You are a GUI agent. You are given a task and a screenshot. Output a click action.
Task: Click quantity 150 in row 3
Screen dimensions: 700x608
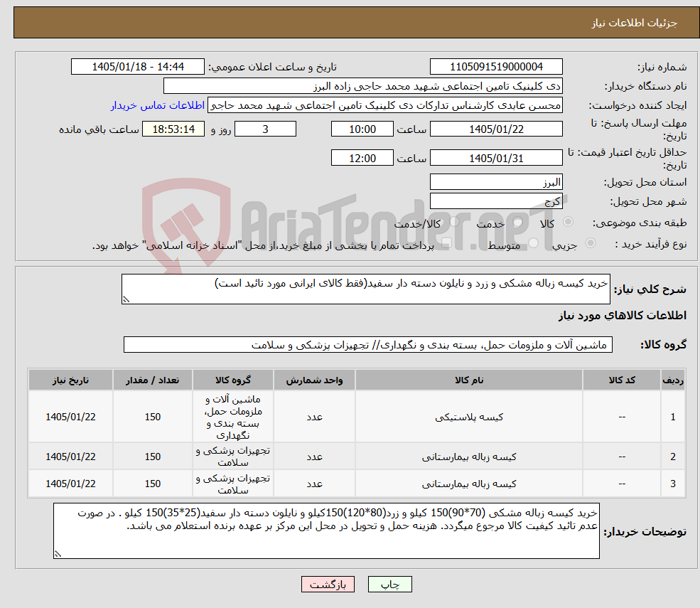point(152,484)
